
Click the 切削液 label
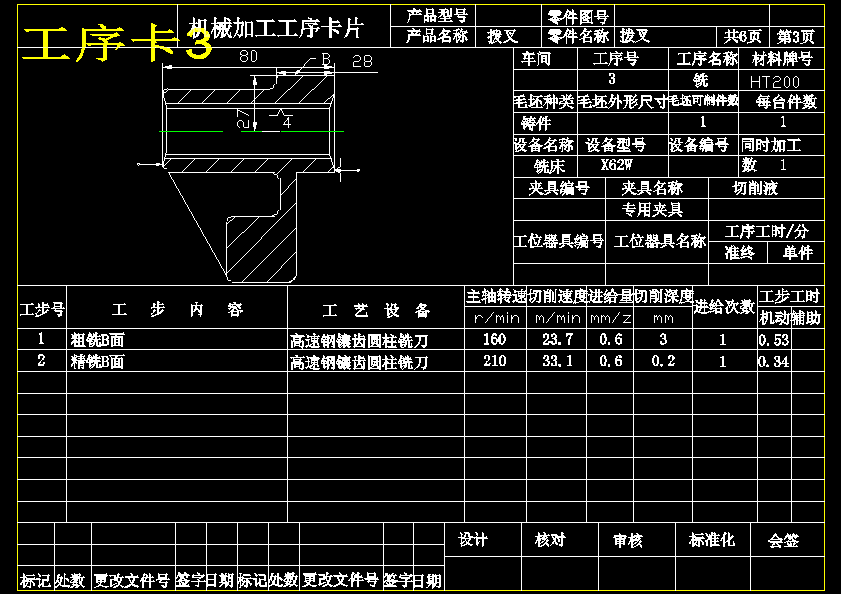point(755,188)
